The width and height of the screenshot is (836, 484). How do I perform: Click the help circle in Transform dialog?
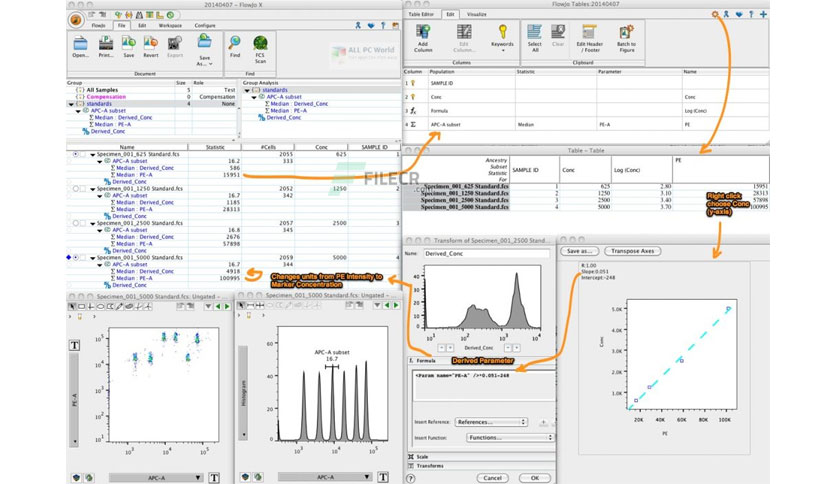click(x=411, y=478)
